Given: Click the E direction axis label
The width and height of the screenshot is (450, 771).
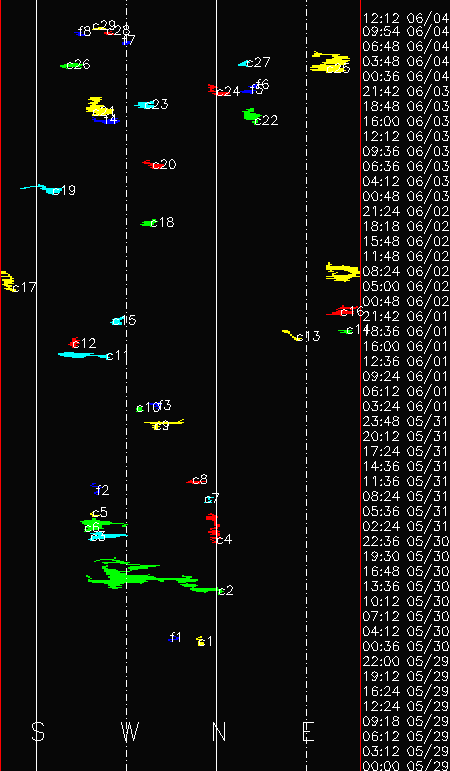Looking at the screenshot, I should (308, 732).
